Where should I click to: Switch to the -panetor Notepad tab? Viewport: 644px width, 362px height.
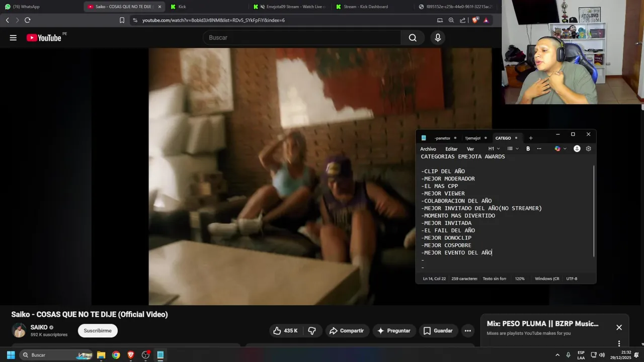[445, 138]
